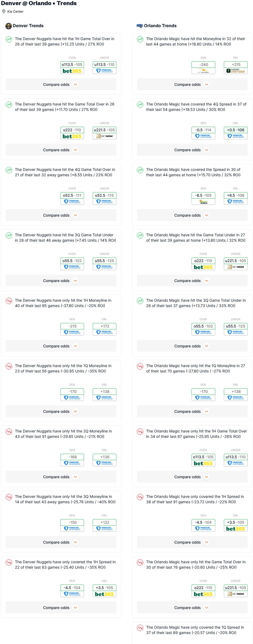Expand Compare odds for Denver 3Q Moneyline away trend
253x644 pixels.
pyautogui.click(x=61, y=542)
